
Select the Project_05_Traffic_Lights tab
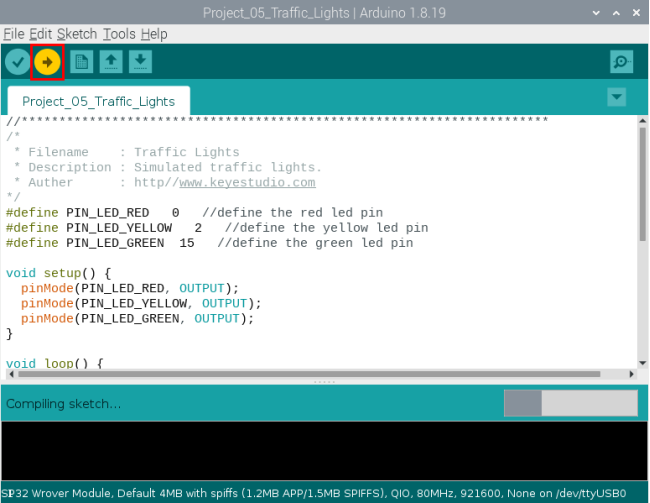pyautogui.click(x=99, y=101)
